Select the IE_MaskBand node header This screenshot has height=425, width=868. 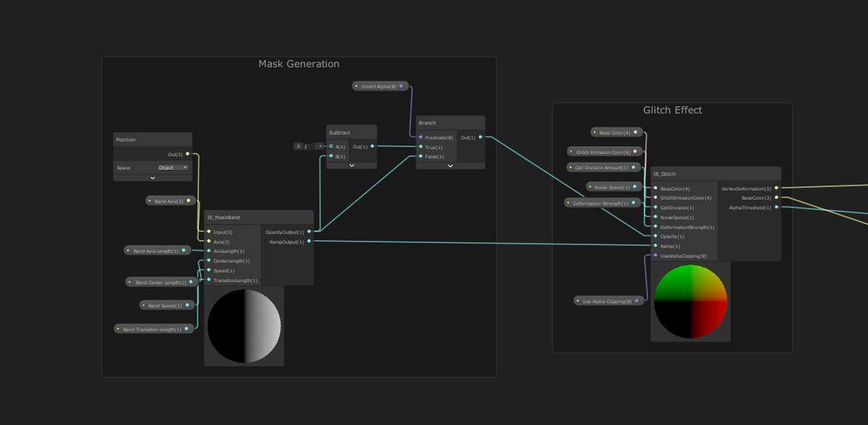(258, 217)
